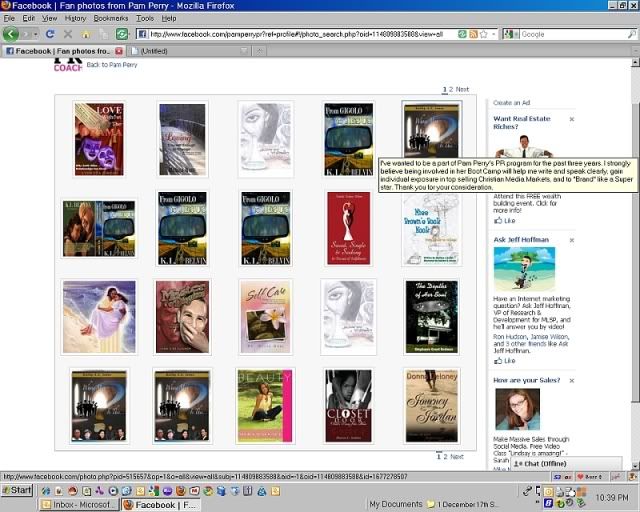Screen dimensions: 640x512
Task: Click the Create an Ad link
Action: pos(511,103)
